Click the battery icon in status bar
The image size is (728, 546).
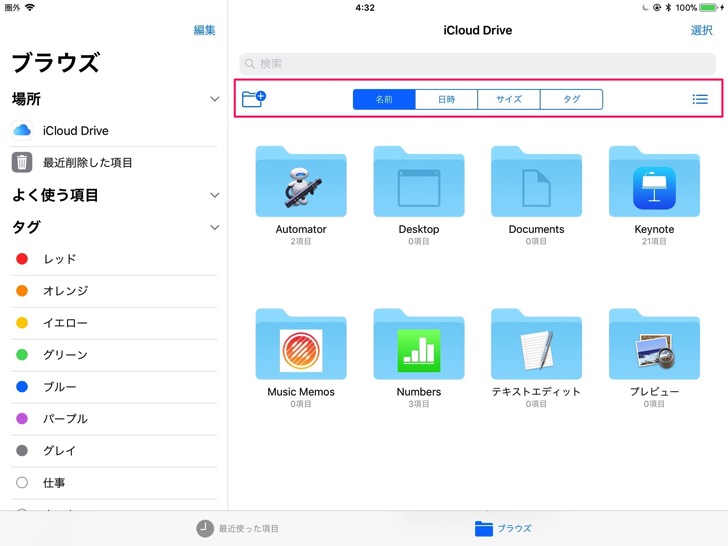click(708, 7)
